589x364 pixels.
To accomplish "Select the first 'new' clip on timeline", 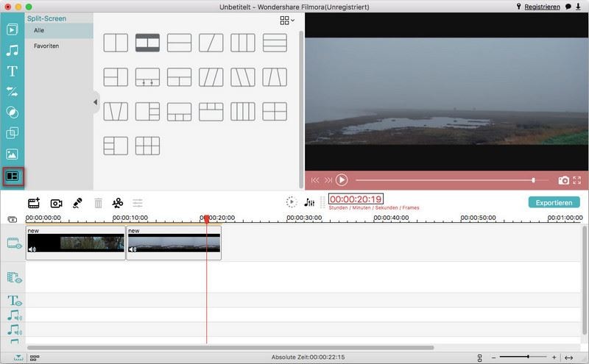I will pyautogui.click(x=76, y=243).
